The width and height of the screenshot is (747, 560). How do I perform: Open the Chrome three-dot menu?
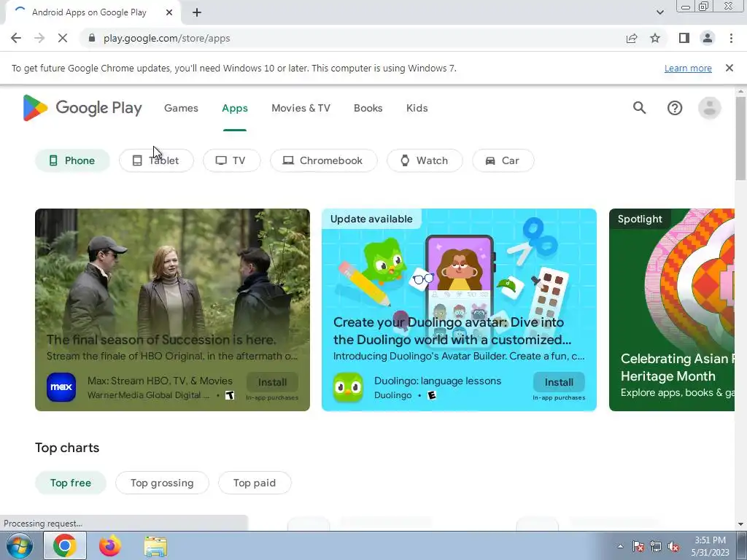click(731, 38)
